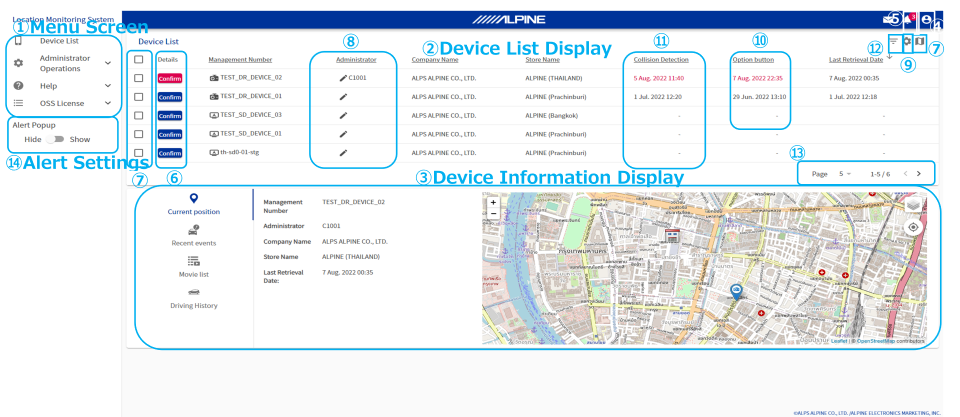Zoom out on the map
Image resolution: width=960 pixels, height=417 pixels.
(x=493, y=213)
